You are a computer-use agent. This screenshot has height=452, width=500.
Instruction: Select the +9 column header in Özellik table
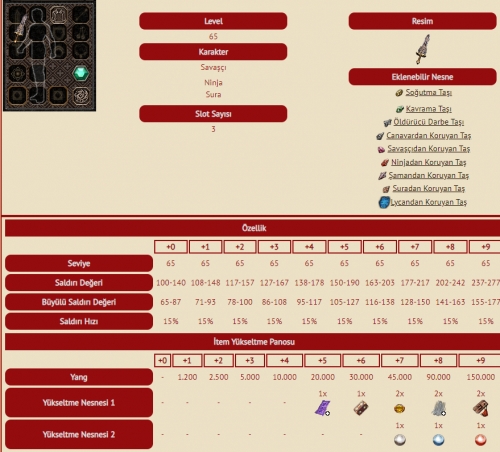[485, 247]
